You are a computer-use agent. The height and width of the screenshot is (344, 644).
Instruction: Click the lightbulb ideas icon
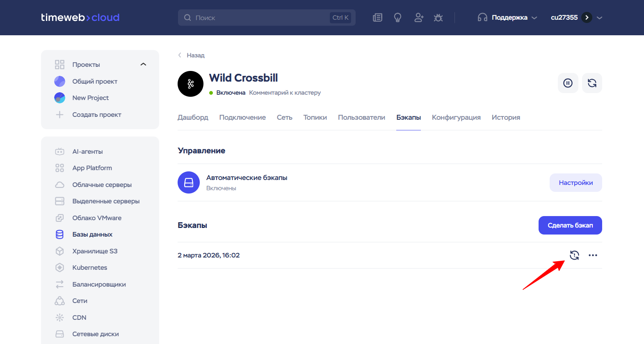397,18
